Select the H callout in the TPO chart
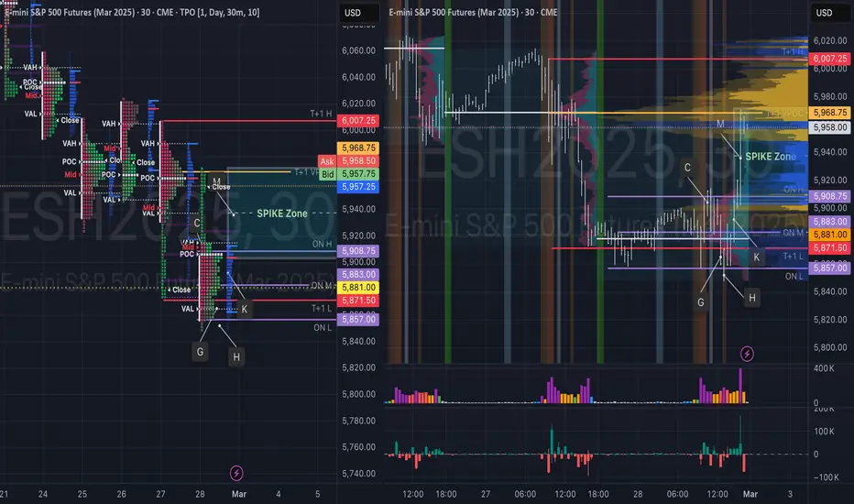This screenshot has height=504, width=854. point(236,356)
